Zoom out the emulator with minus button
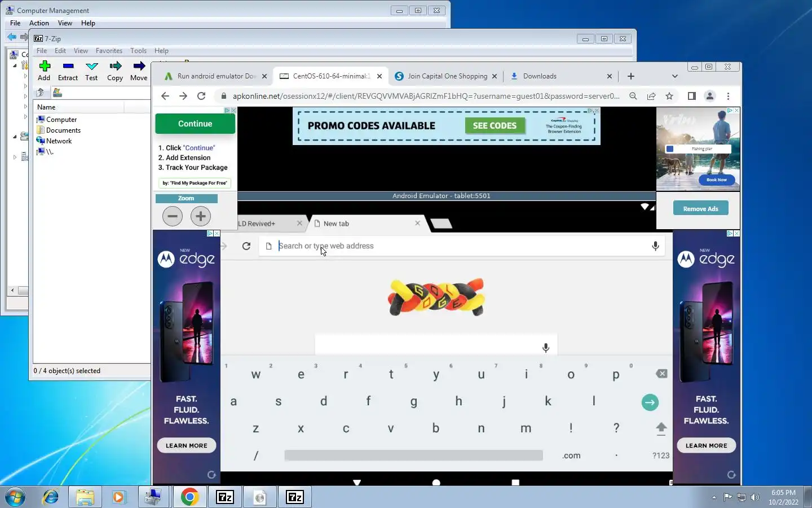Image resolution: width=812 pixels, height=508 pixels. [x=173, y=216]
